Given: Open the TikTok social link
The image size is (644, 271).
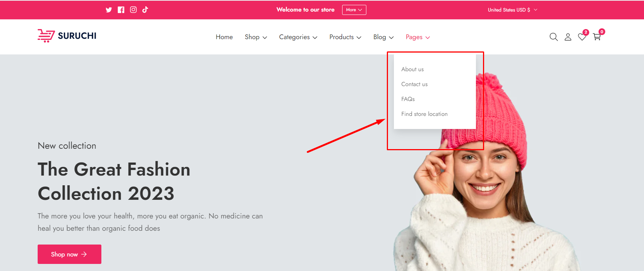Looking at the screenshot, I should [145, 10].
